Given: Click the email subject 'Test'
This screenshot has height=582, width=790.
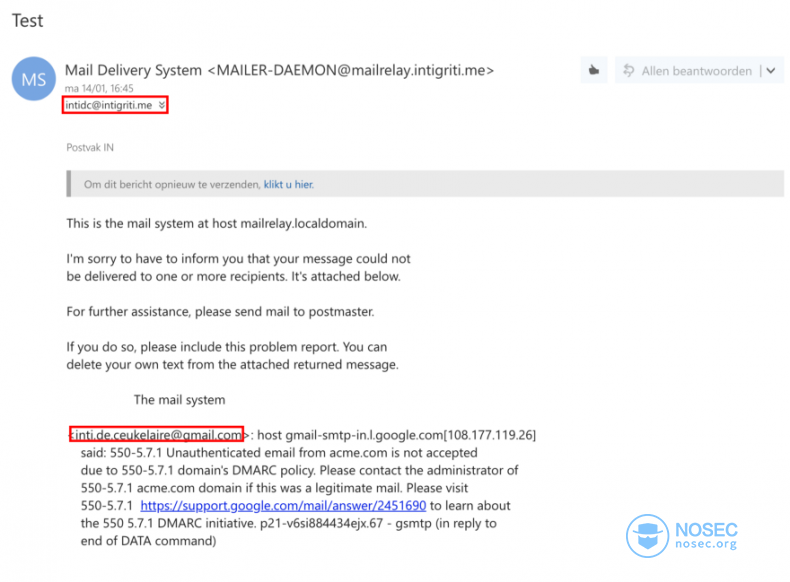Looking at the screenshot, I should 28,21.
